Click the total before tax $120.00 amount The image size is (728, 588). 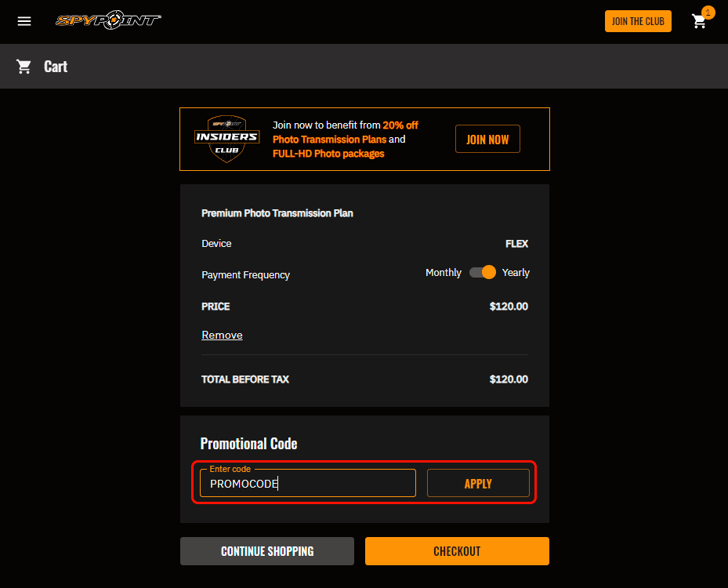[509, 379]
